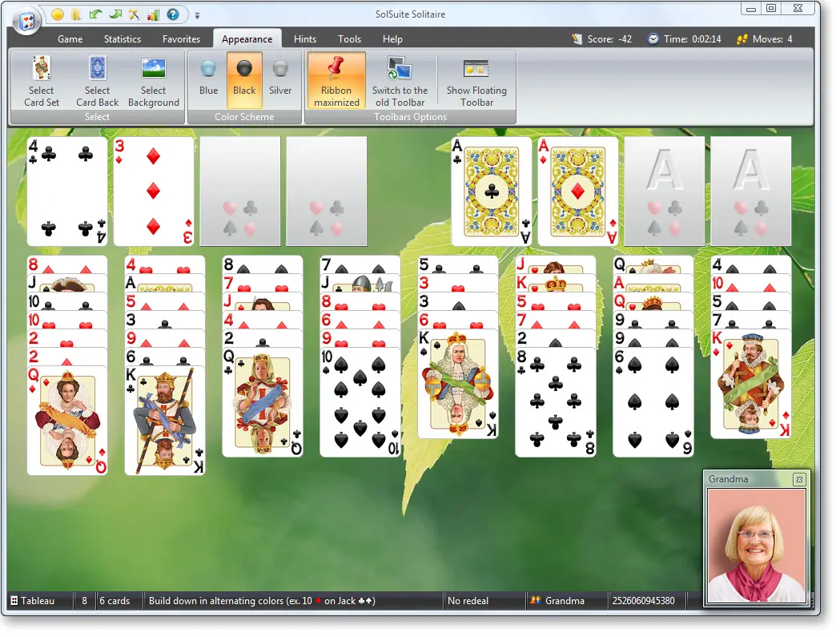Click game number 2526060945380 in status bar
840x637 pixels.
pos(643,600)
